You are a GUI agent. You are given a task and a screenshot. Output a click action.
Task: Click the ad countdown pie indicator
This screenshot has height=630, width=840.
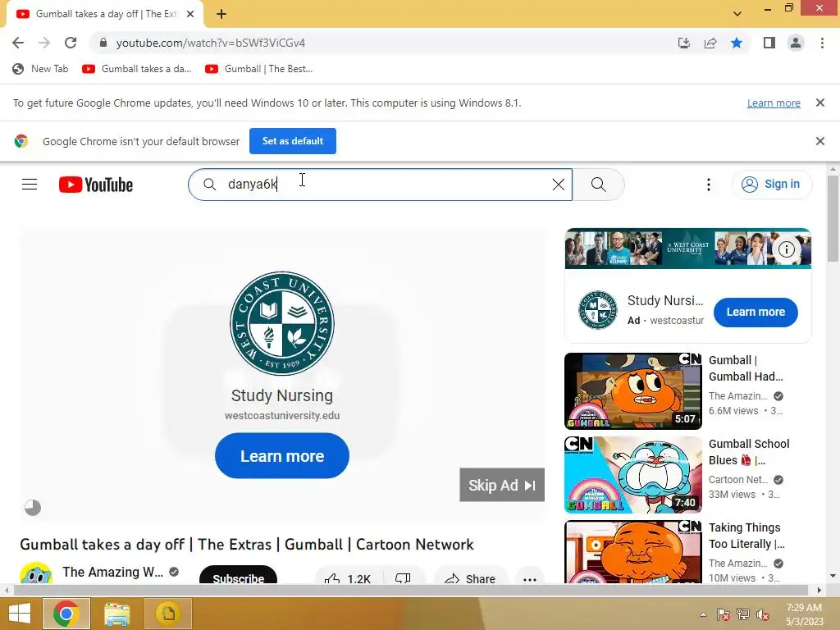point(33,507)
